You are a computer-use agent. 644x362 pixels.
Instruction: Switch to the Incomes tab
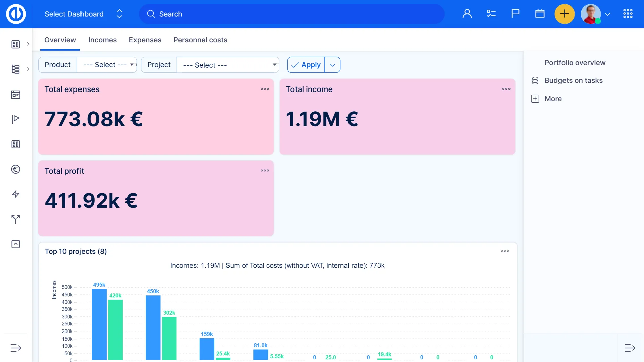click(102, 40)
